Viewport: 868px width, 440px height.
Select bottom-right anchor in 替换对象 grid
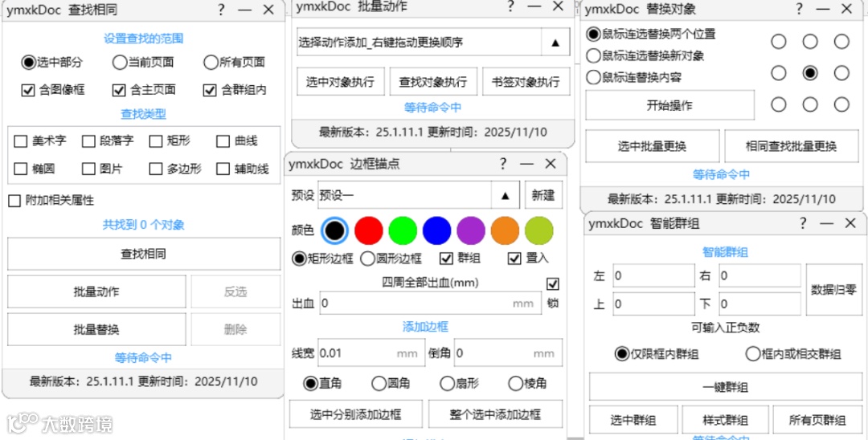point(841,104)
